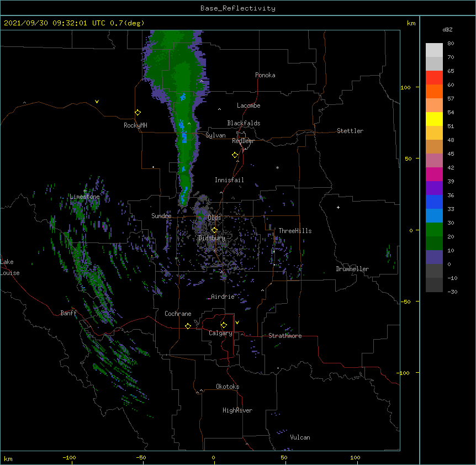The width and height of the screenshot is (476, 465).
Task: Select the purple 36-39 dBZ legend band
Action: pyautogui.click(x=434, y=188)
